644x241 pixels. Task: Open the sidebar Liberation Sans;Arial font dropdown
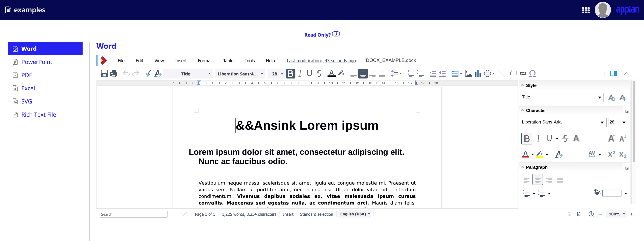coord(563,122)
